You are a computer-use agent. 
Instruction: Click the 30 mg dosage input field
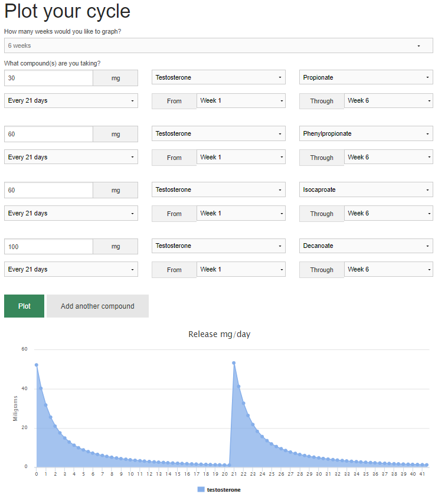(48, 78)
